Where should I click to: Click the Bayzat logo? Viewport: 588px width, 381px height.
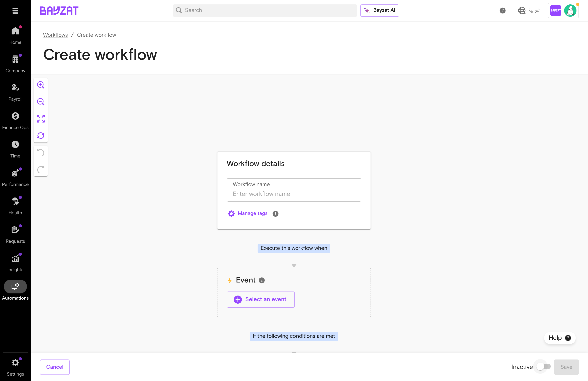59,11
